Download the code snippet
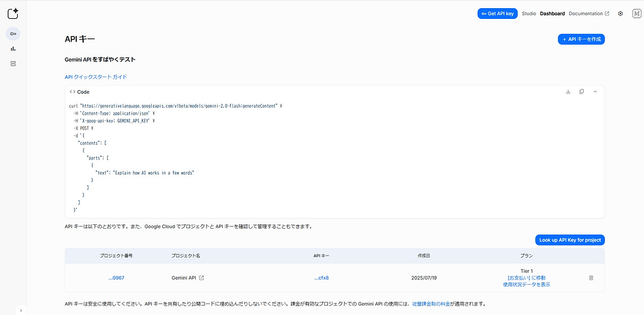 click(568, 92)
